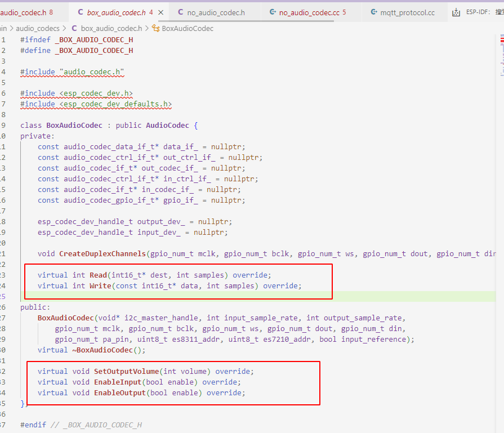Open the BoxAudioCodec class breadcrumb

click(188, 28)
